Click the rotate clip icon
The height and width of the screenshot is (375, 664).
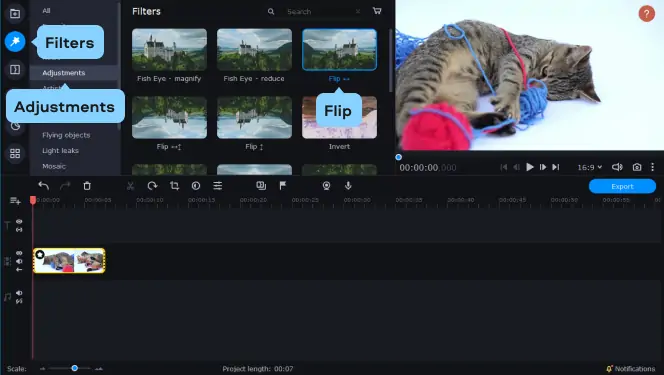click(152, 185)
